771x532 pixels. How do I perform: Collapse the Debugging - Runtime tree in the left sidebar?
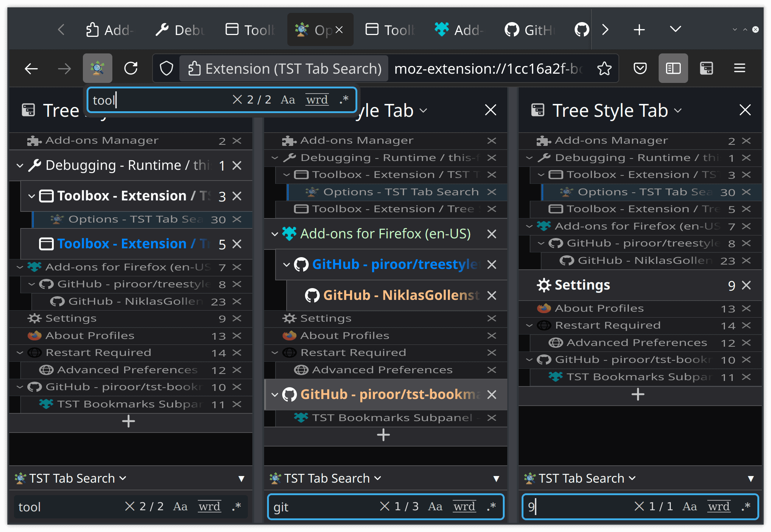20,166
